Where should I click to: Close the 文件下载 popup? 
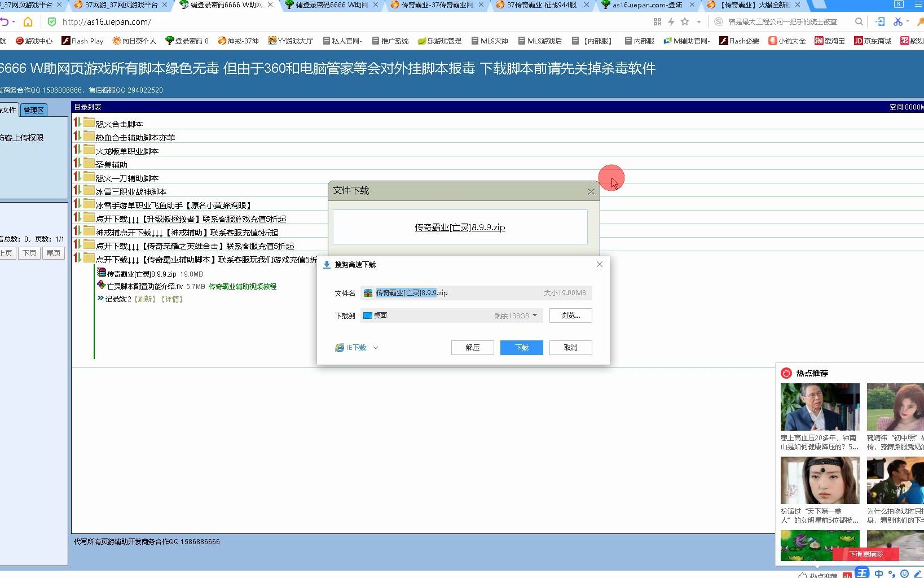591,191
